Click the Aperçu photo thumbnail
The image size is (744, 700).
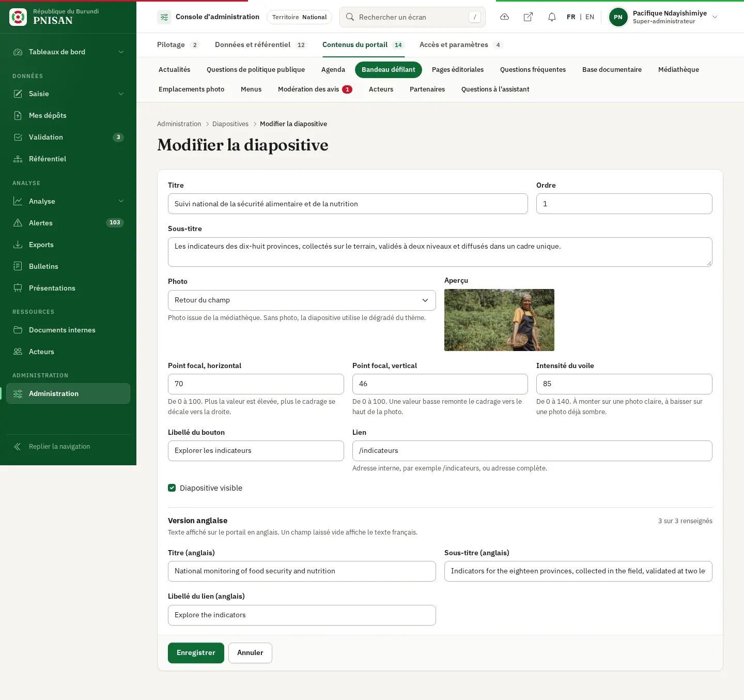pyautogui.click(x=499, y=320)
